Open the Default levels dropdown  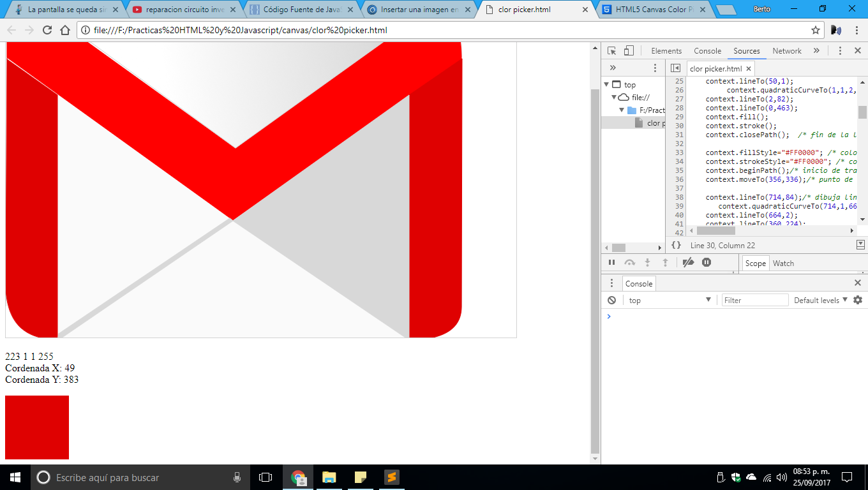coord(821,300)
